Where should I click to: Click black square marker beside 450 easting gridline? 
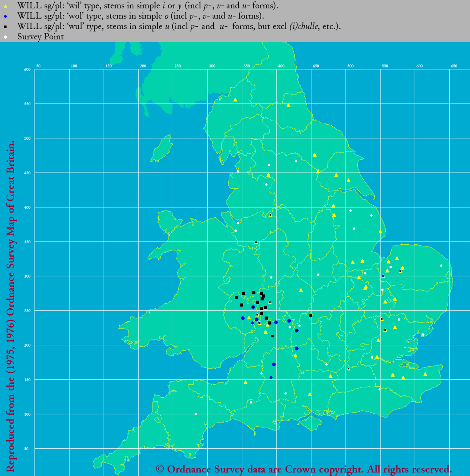(x=310, y=315)
